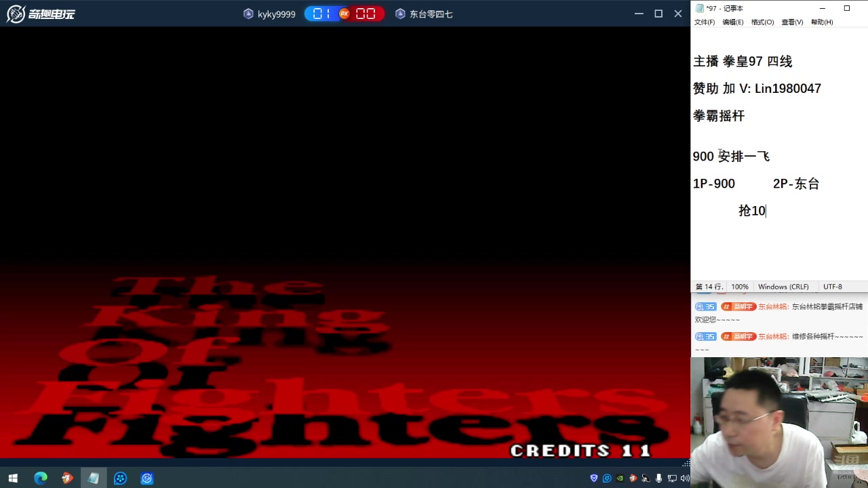
Task: Click the game platform logo in the title bar
Action: coord(41,14)
